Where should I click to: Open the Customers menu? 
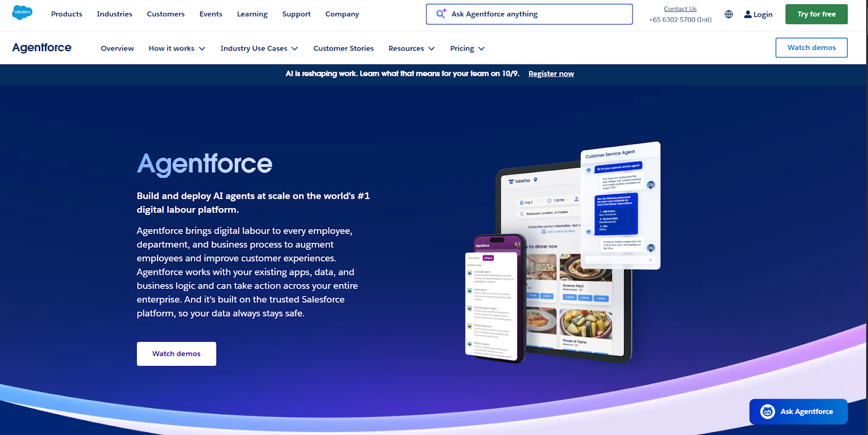pos(165,14)
